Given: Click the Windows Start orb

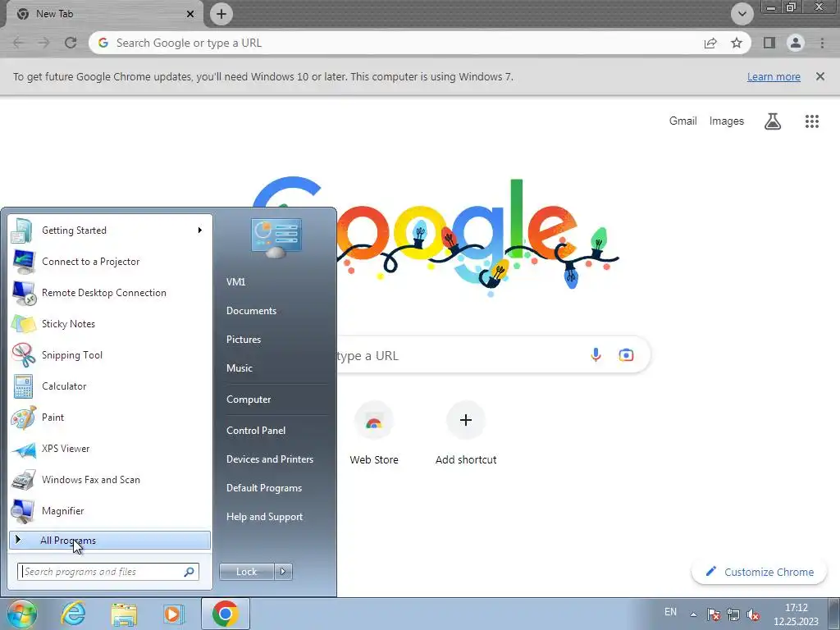Looking at the screenshot, I should click(21, 614).
